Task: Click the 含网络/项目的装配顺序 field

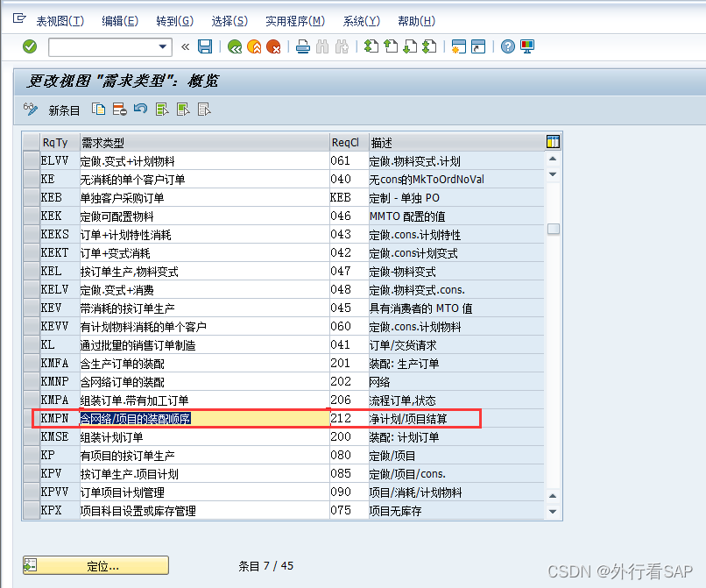Action: [204, 419]
